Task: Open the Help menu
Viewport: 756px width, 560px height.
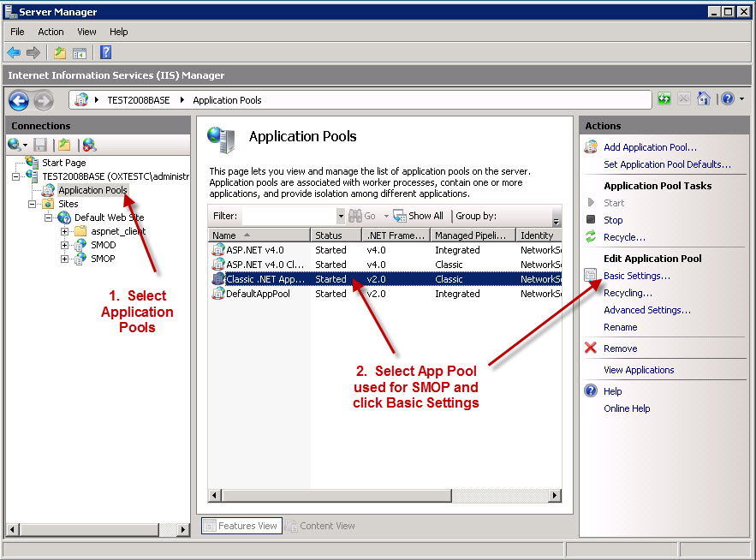Action: tap(119, 32)
